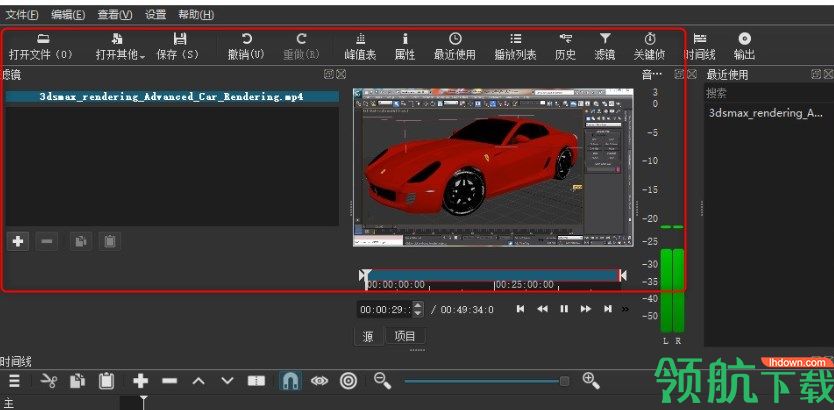834x410 pixels.
Task: Select 3dsmax_rendering_Advanced_Car_Rendering.mp4 in filters panel
Action: pos(172,97)
